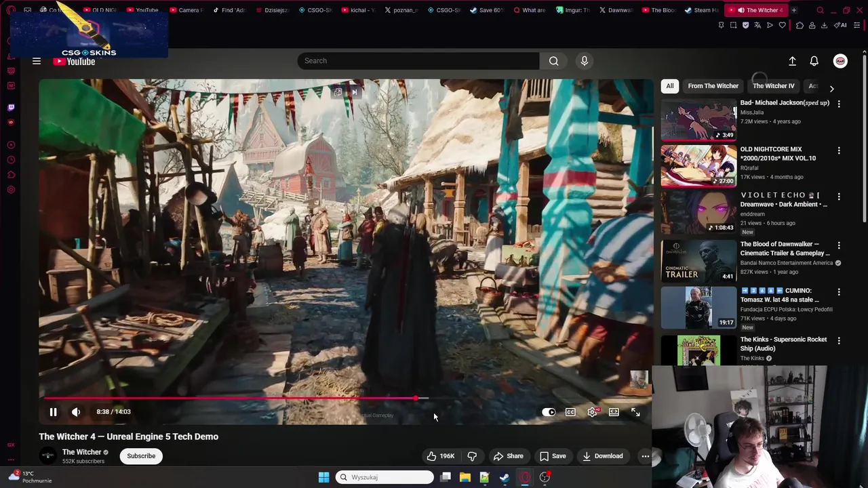This screenshot has width=868, height=488.
Task: Open more actions three-dot menu below video
Action: point(646,456)
